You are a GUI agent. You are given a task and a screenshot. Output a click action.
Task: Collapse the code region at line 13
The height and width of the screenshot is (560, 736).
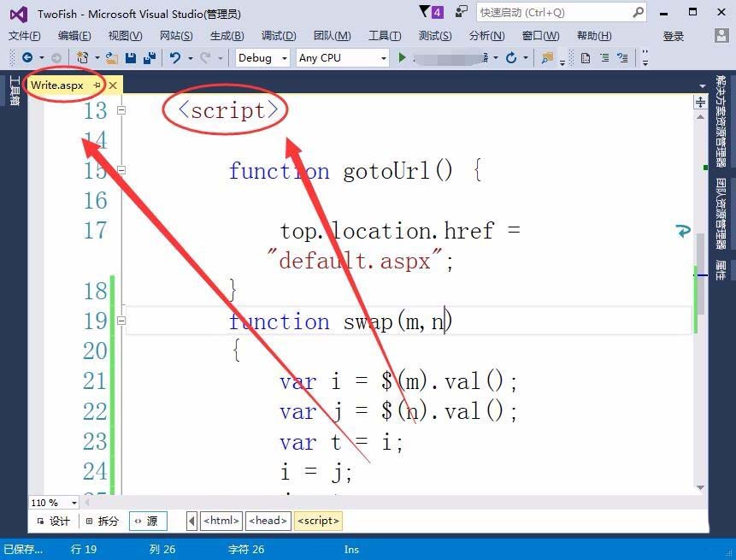pyautogui.click(x=121, y=110)
